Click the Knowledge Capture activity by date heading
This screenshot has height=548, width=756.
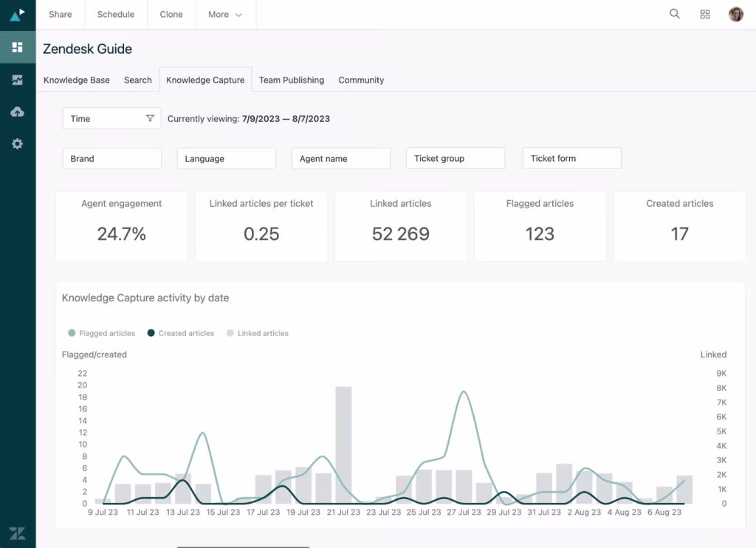click(x=145, y=298)
